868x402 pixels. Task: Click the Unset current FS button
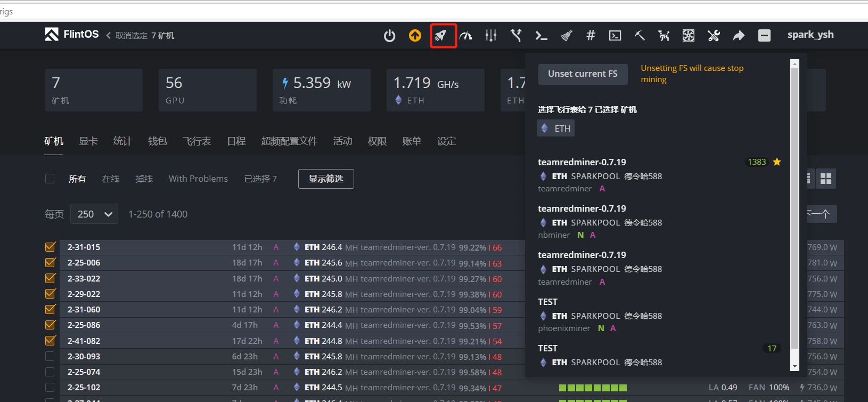583,74
